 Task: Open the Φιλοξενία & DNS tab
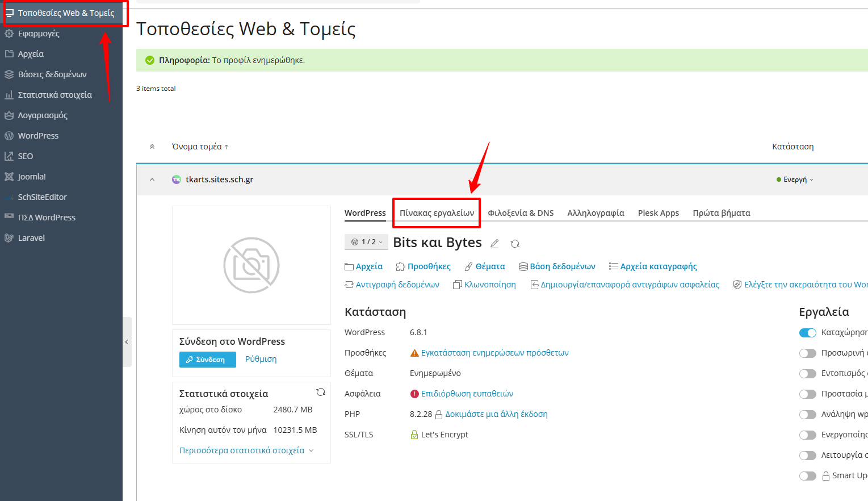click(521, 213)
